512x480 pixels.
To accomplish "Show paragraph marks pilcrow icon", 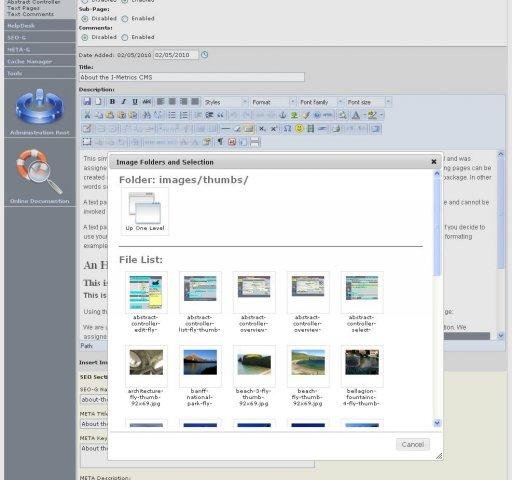I will point(220,142).
